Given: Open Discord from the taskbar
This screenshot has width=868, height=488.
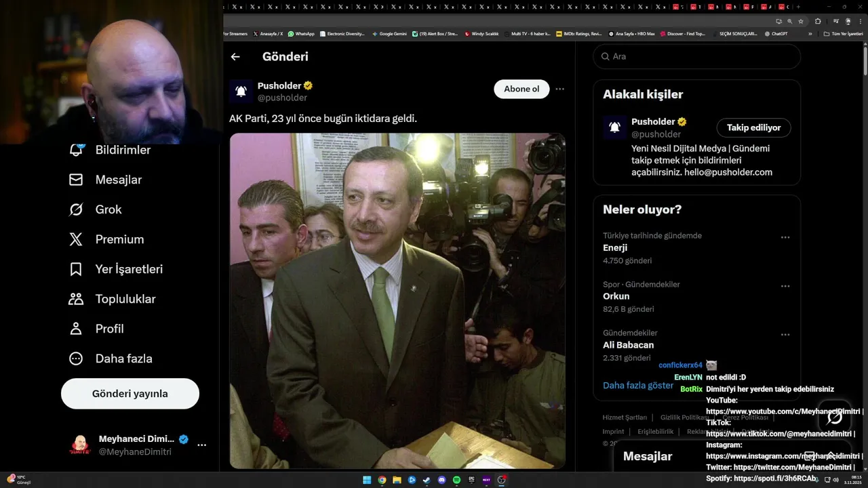Looking at the screenshot, I should [441, 480].
